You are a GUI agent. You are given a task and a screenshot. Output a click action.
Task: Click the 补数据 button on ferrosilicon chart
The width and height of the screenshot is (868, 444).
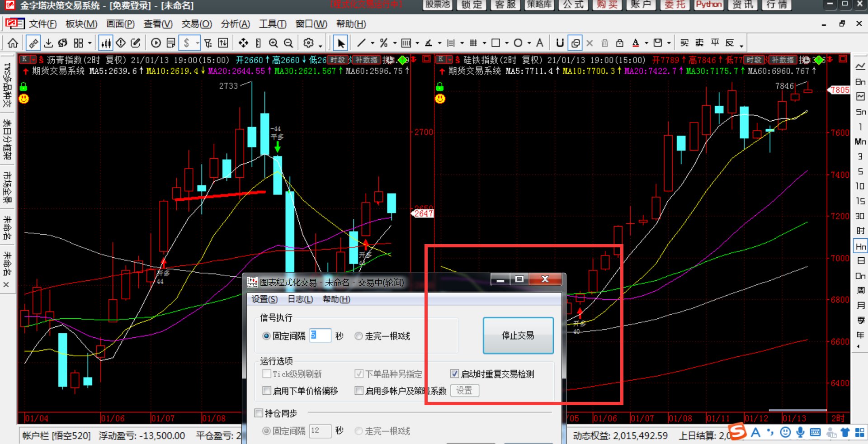783,60
